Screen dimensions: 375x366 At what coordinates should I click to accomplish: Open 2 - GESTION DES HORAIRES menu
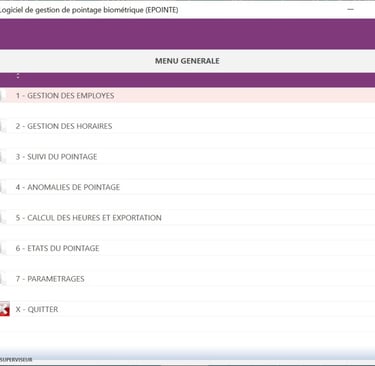64,126
